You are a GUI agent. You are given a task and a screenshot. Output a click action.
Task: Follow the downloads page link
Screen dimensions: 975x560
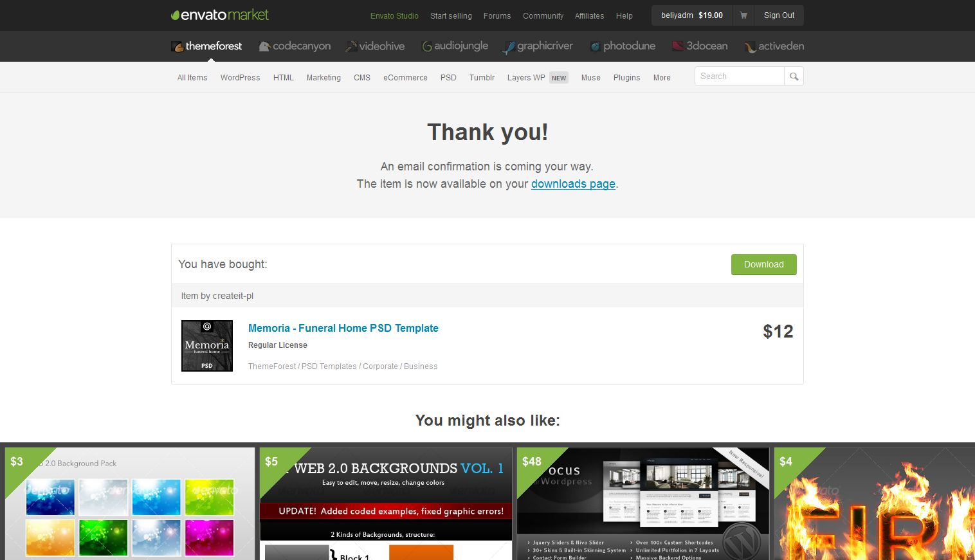pyautogui.click(x=573, y=184)
